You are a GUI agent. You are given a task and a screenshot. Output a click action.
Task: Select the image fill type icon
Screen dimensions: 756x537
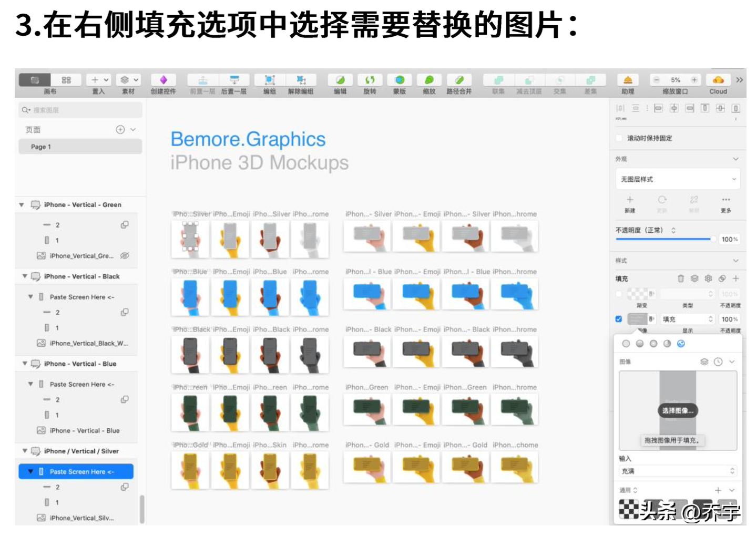681,344
